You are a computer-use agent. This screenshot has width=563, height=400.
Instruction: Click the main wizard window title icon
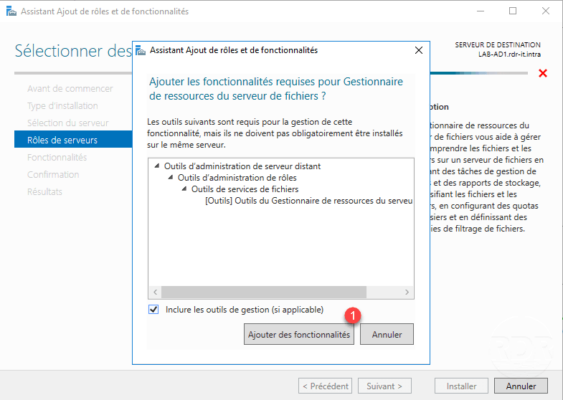(11, 11)
